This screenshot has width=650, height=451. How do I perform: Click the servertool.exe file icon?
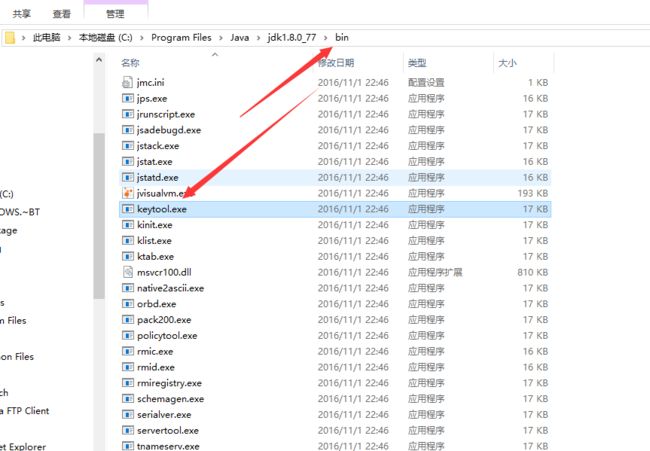pos(127,430)
